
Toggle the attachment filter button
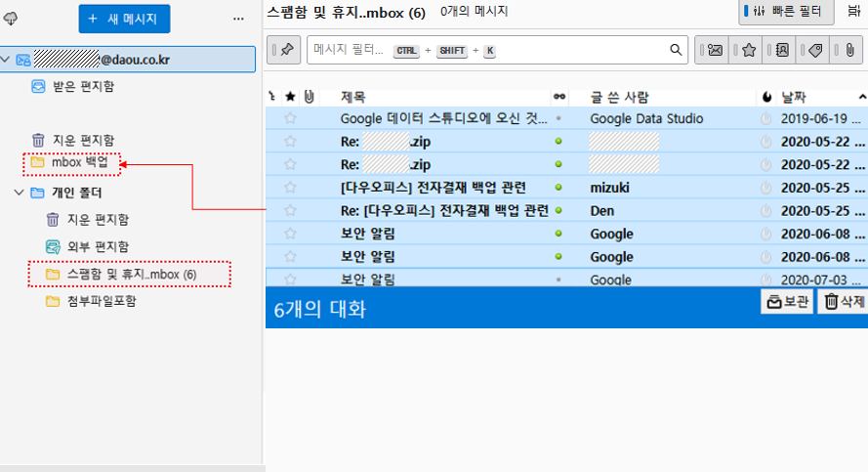point(849,50)
